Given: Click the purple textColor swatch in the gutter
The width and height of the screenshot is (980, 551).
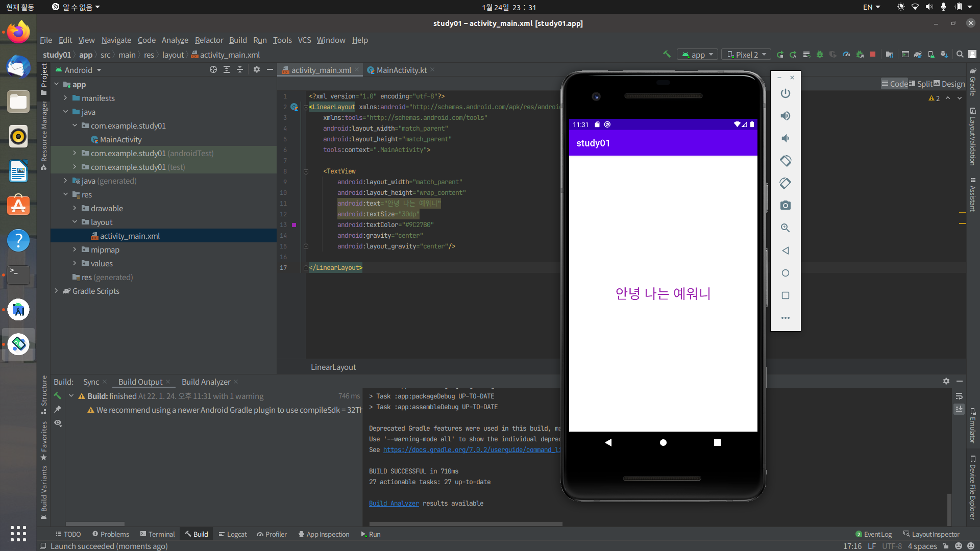Looking at the screenshot, I should coord(294,225).
